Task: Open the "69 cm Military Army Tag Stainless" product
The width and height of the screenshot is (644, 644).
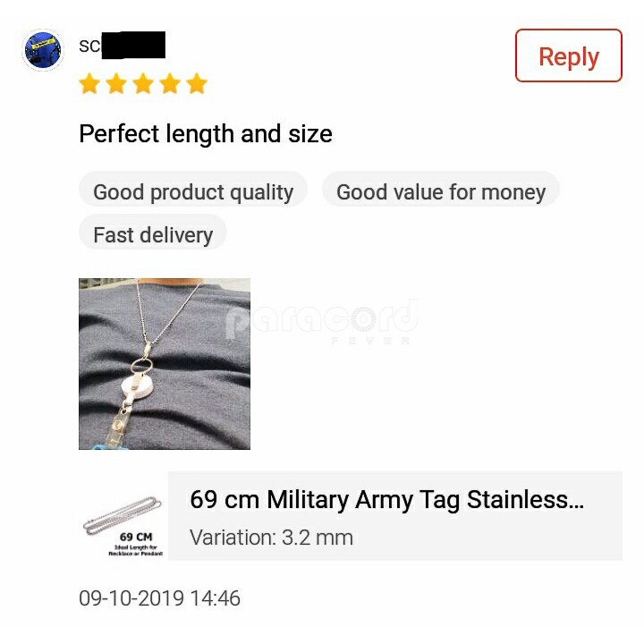Action: tap(386, 499)
